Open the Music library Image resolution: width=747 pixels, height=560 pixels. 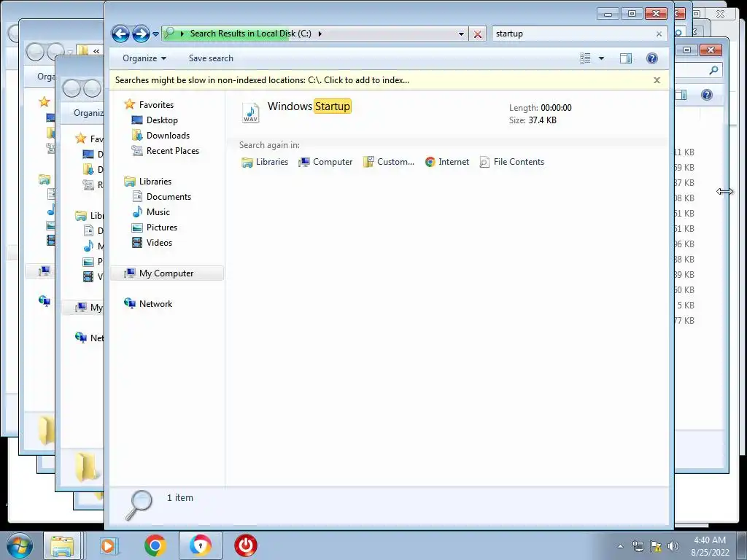pos(158,212)
